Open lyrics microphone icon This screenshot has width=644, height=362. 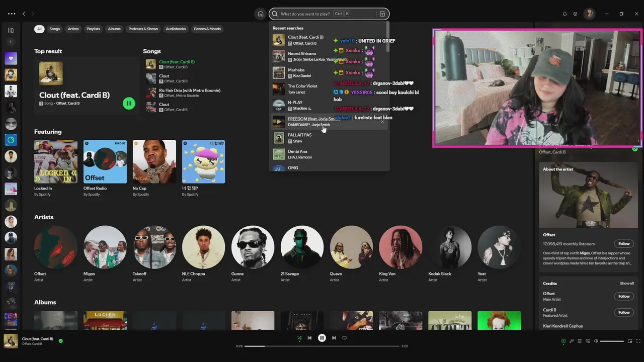coord(571,341)
